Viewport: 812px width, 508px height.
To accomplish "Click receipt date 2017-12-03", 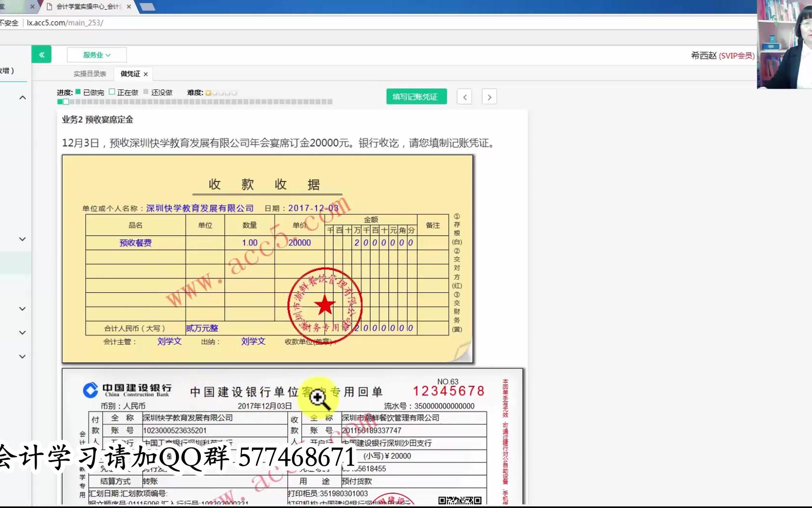I will [313, 208].
